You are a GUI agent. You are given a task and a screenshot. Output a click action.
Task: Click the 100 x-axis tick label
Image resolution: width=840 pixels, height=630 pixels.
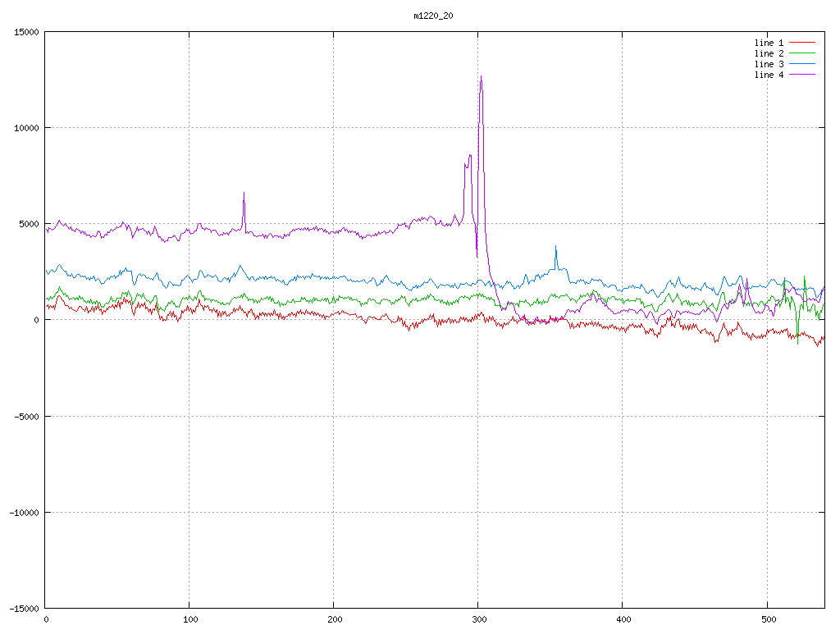click(x=189, y=619)
